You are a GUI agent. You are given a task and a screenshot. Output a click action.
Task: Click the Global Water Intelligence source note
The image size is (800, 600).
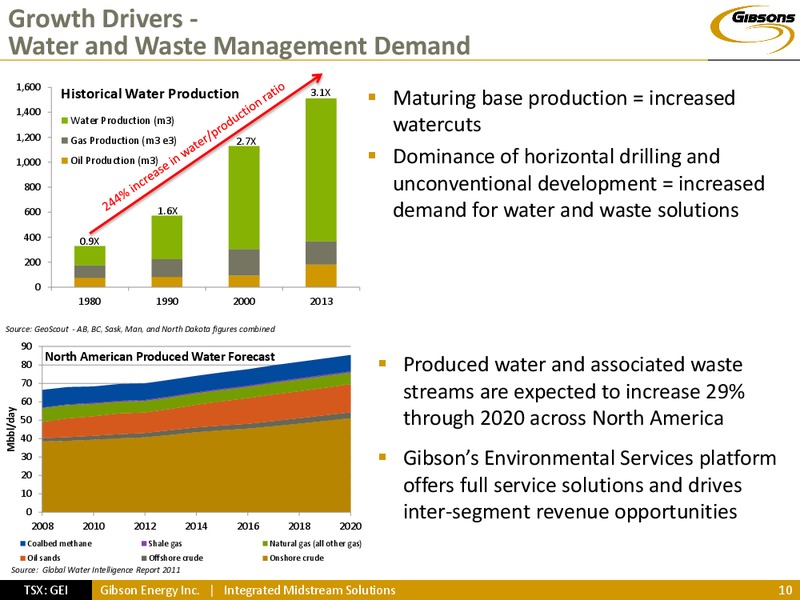click(95, 569)
